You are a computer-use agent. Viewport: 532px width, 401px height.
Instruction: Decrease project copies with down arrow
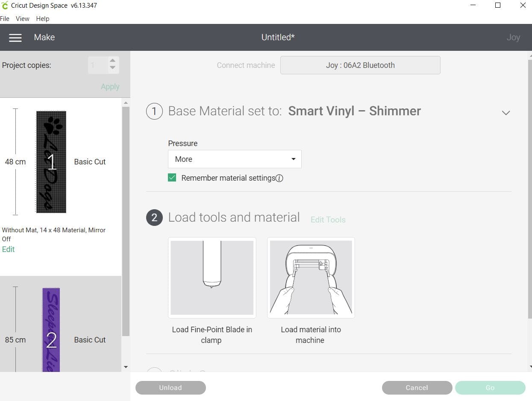pyautogui.click(x=112, y=67)
